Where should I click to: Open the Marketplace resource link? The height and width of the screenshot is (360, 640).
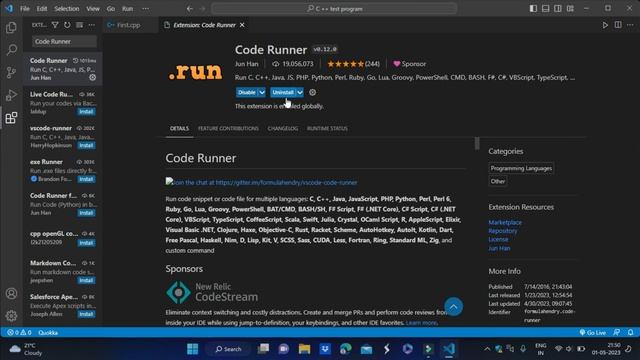[505, 222]
